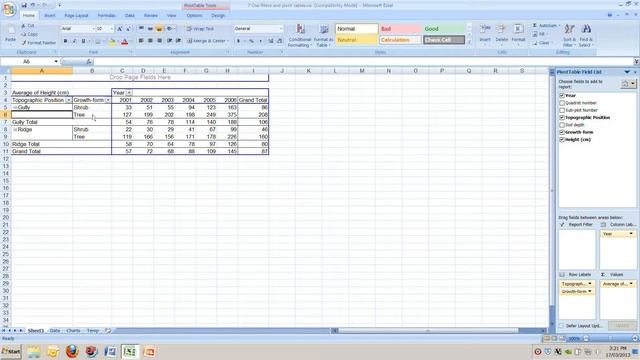Apply the Good cell style

tap(443, 29)
